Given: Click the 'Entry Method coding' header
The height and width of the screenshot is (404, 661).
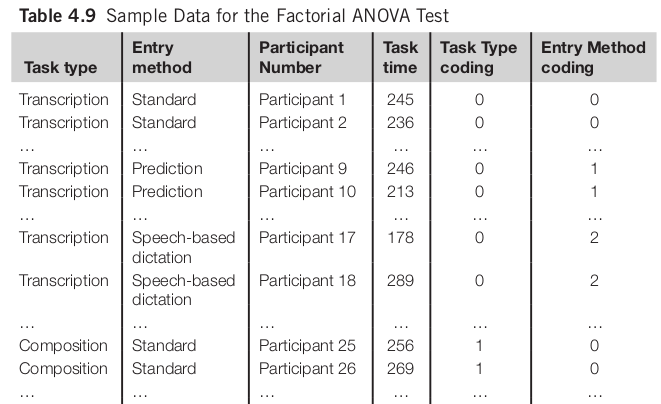Looking at the screenshot, I should [593, 58].
